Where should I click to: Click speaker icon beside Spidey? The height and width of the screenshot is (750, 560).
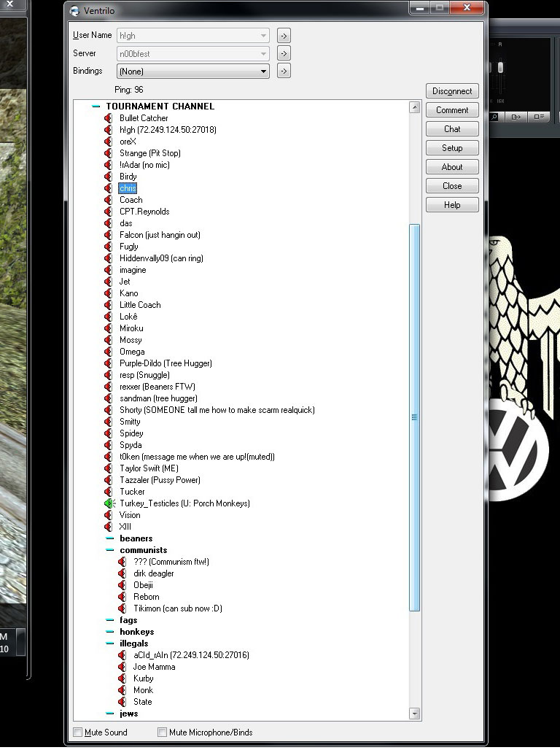click(x=109, y=433)
